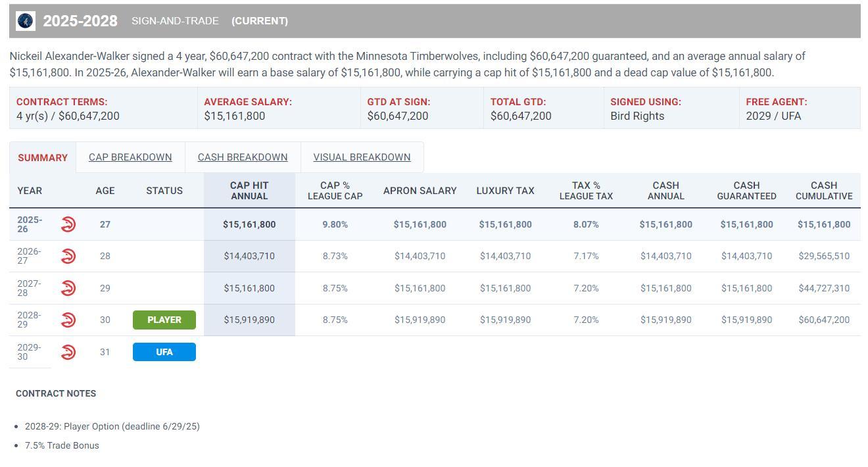Show the Visual Breakdown tab
Image resolution: width=868 pixels, height=467 pixels.
tap(362, 157)
